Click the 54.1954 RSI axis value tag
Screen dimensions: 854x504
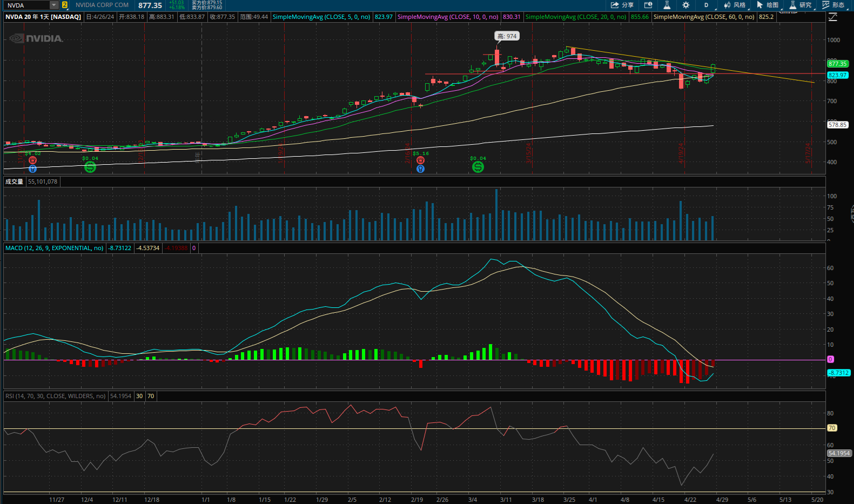click(839, 453)
